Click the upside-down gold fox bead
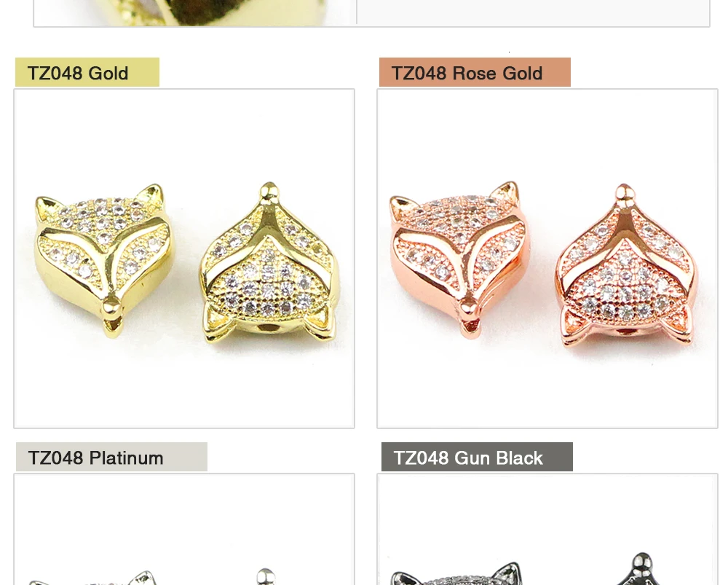 pos(269,263)
